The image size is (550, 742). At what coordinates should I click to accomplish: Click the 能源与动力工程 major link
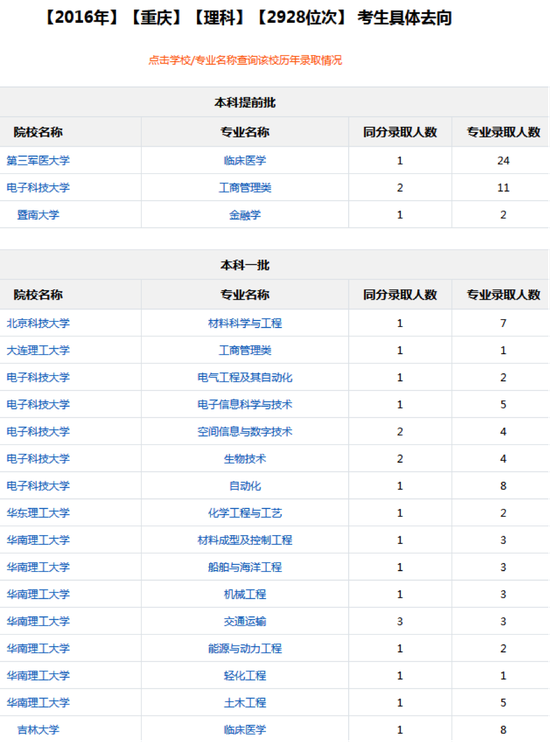point(245,648)
